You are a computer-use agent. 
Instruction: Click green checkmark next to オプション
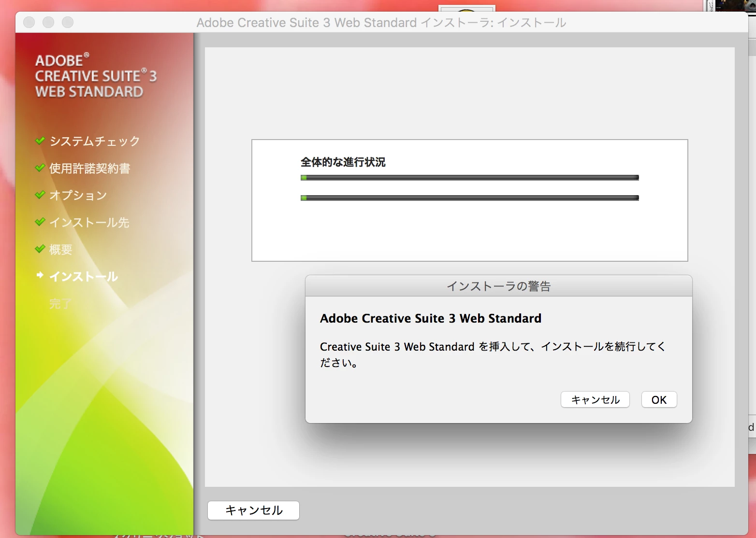pos(40,195)
